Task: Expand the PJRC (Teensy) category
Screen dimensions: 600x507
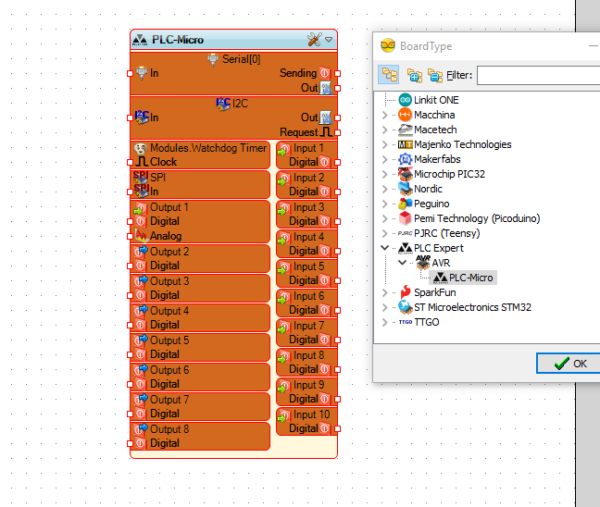Action: pos(385,233)
